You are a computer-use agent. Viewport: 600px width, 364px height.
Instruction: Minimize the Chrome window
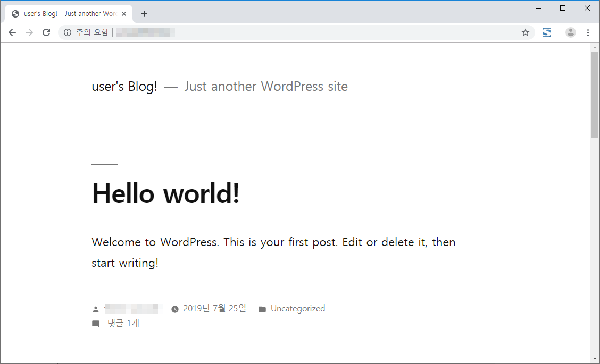point(538,8)
